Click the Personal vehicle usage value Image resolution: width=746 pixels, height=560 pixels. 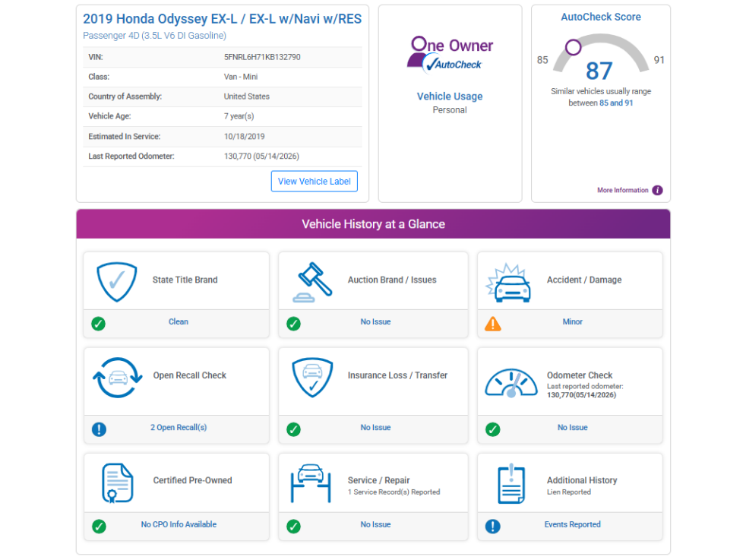click(450, 110)
